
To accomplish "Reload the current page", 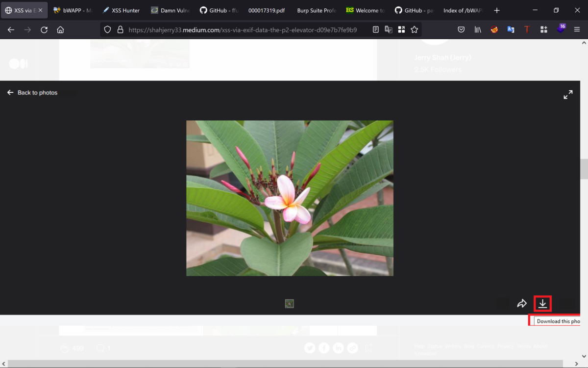I will [44, 30].
